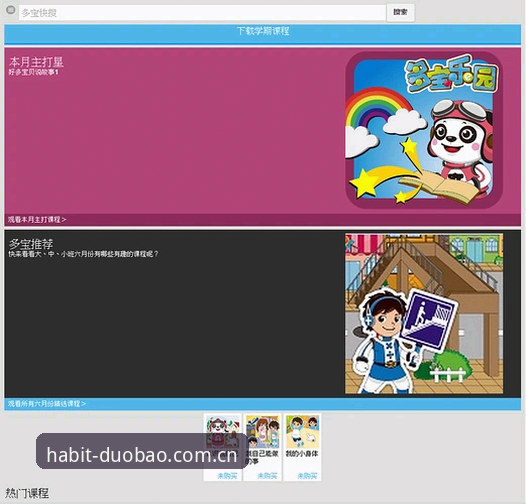The image size is (526, 504).
Task: Open the 下载学期课程 banner
Action: 263,34
